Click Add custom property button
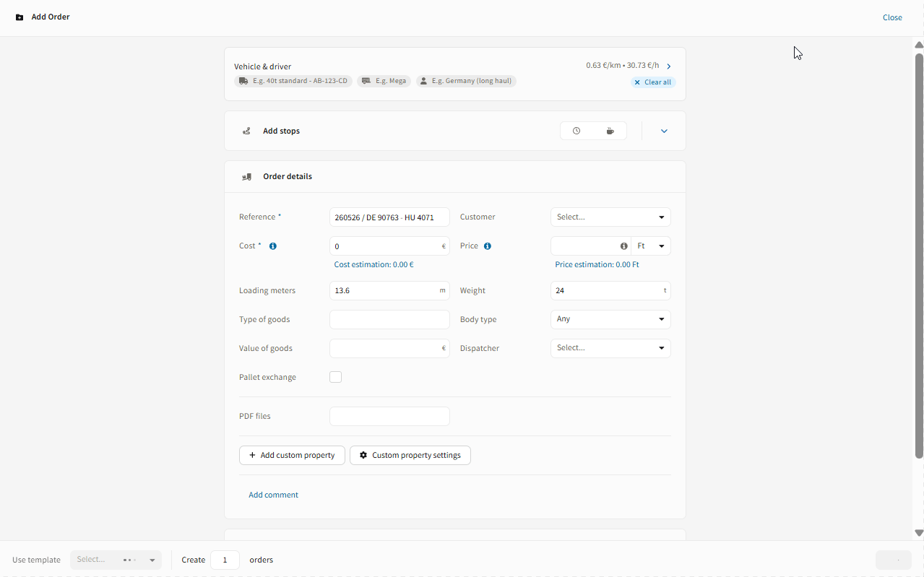Image resolution: width=924 pixels, height=577 pixels. (292, 455)
